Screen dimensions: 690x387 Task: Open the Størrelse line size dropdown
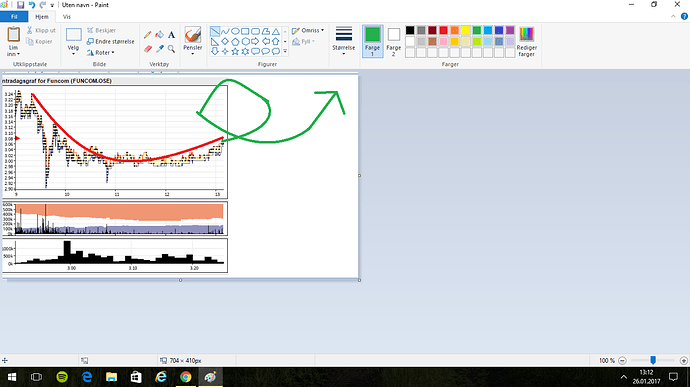[x=343, y=41]
